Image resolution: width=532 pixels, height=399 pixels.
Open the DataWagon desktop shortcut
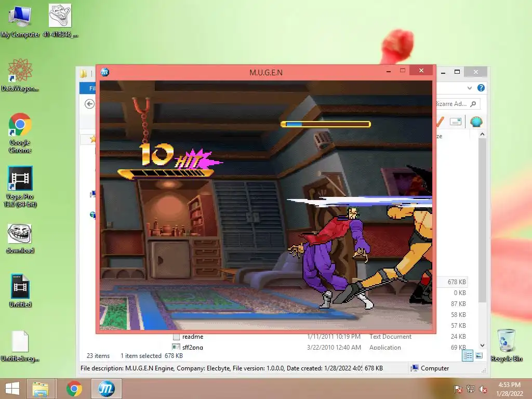tap(20, 75)
